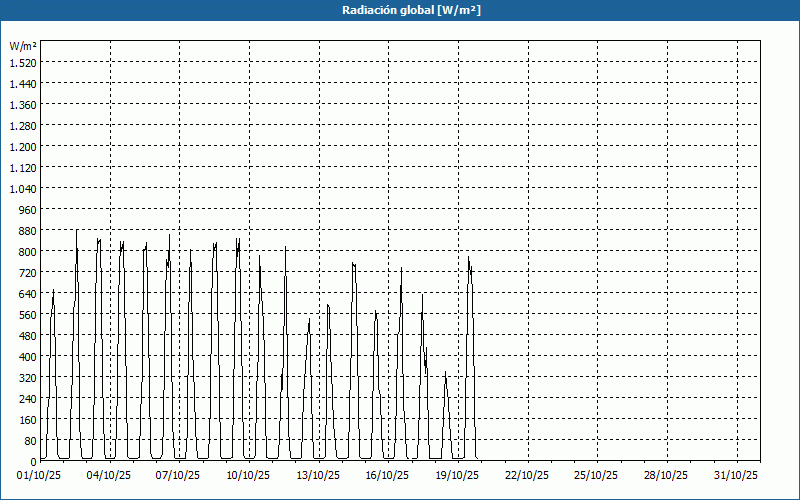Click the 880 y-axis value label

(x=26, y=231)
